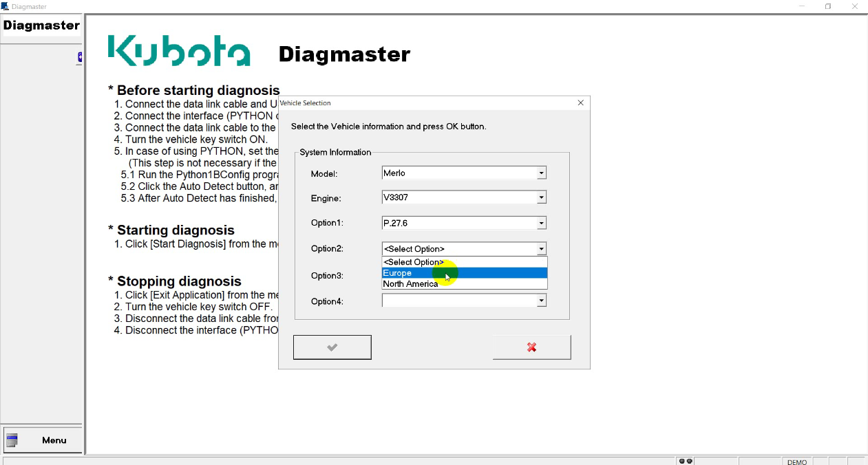The height and width of the screenshot is (465, 868).
Task: Click the Diagmaster app icon in title bar
Action: coord(6,6)
